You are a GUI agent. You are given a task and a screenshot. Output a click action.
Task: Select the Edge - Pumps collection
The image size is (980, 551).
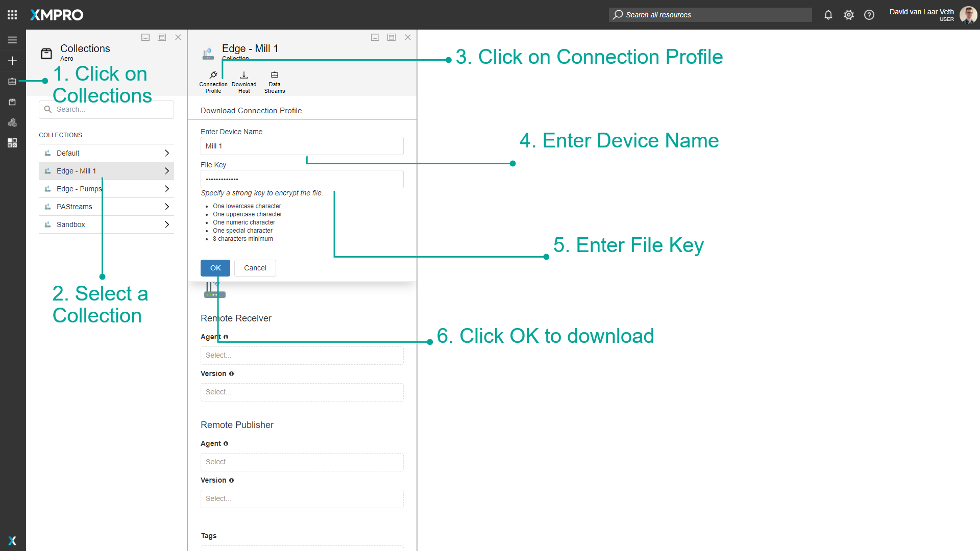(79, 189)
